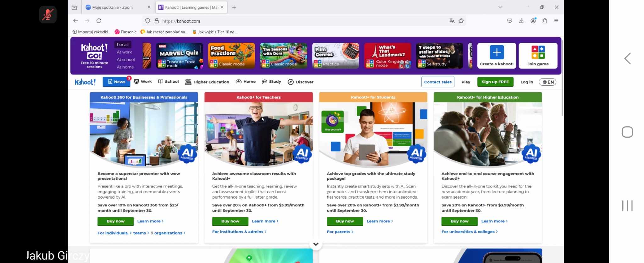The height and width of the screenshot is (263, 644).
Task: Expand page with down chevron button
Action: pyautogui.click(x=316, y=244)
